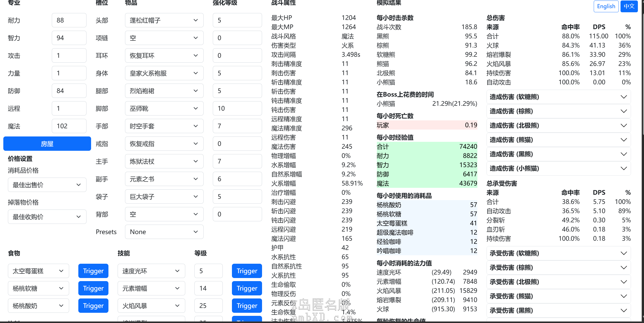Open the Presets None dropdown
Screen dimensions: 644x323
(x=164, y=232)
